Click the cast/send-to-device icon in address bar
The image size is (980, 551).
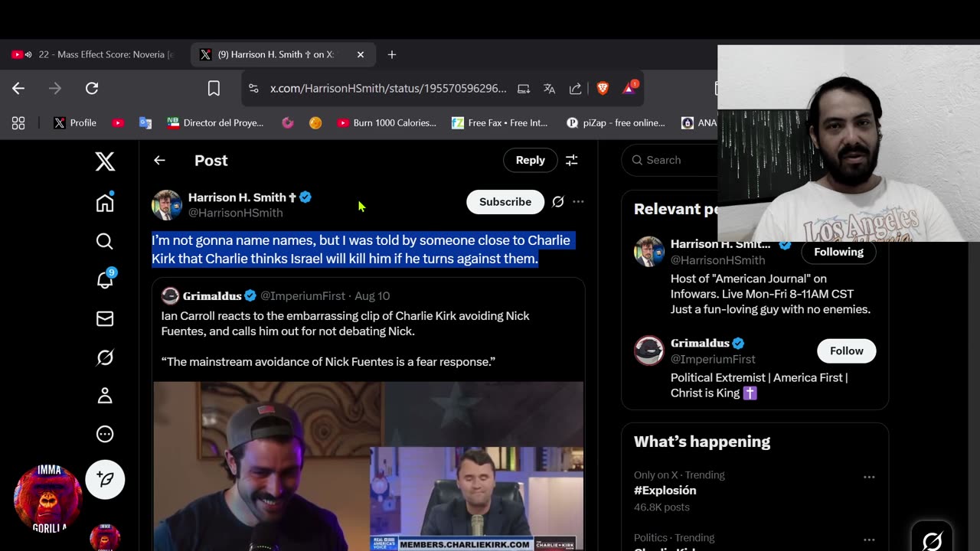[524, 89]
